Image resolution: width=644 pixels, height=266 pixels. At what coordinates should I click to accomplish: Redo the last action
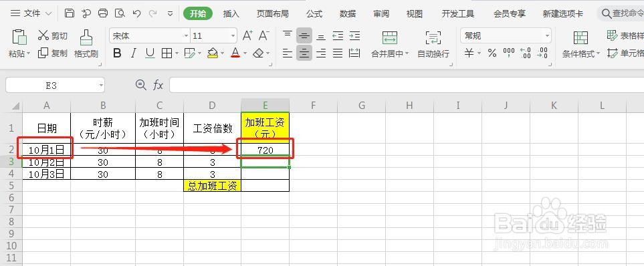pos(152,13)
